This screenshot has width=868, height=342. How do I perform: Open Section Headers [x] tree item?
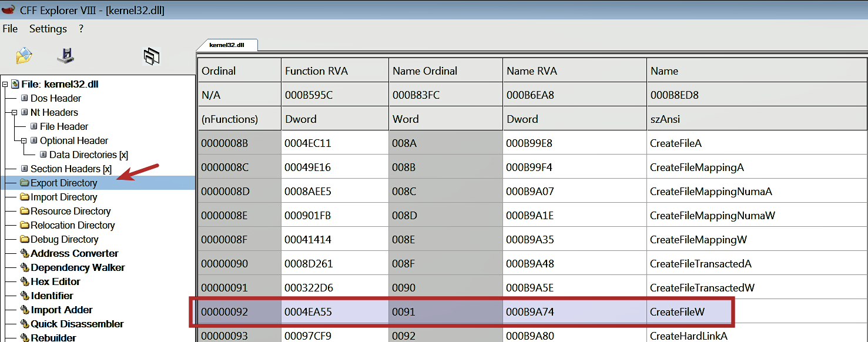point(71,169)
